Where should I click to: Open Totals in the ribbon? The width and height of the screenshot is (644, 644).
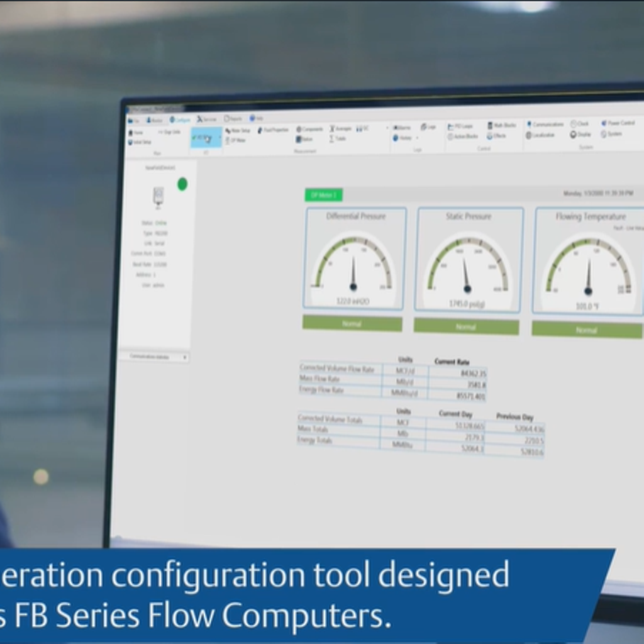[x=338, y=139]
